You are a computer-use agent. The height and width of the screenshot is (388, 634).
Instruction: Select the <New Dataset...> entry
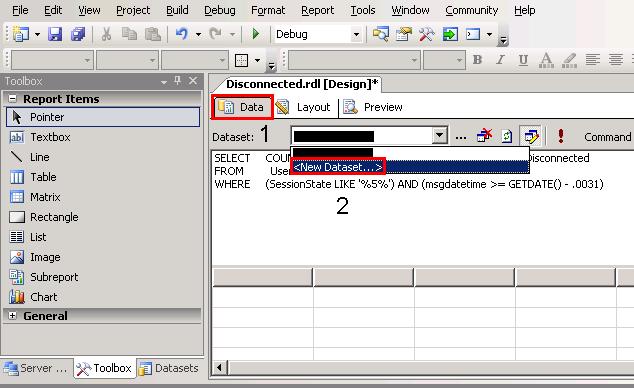tap(338, 167)
